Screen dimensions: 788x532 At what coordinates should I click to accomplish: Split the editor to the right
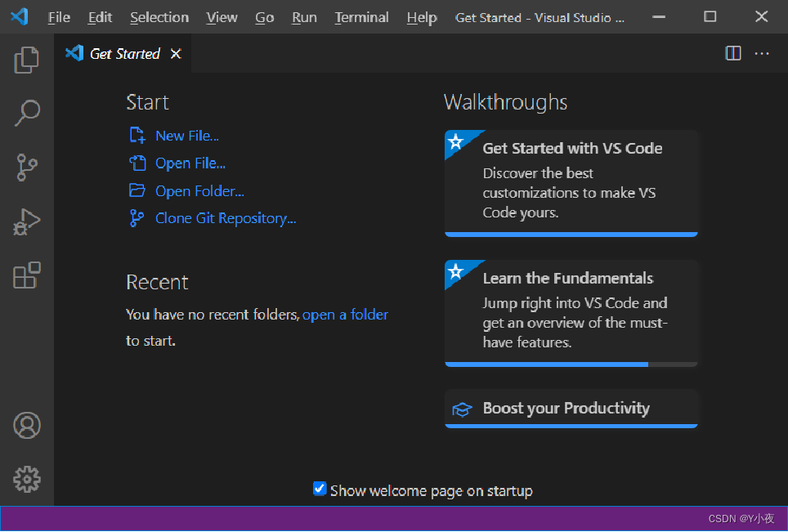pyautogui.click(x=733, y=53)
